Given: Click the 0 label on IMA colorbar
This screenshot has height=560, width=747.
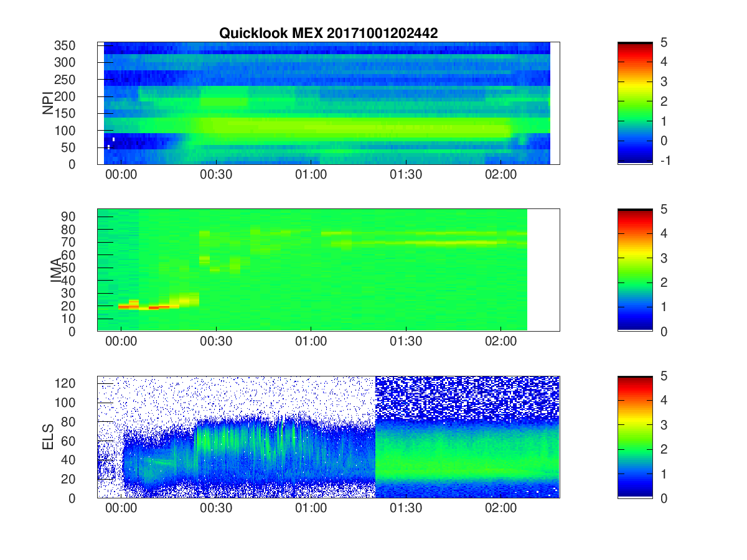Looking at the screenshot, I should [x=664, y=331].
